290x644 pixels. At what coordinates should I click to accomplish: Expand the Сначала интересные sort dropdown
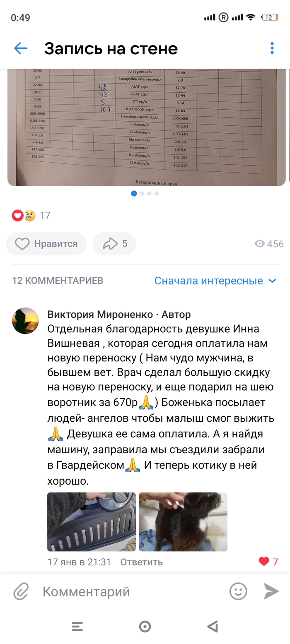(215, 281)
